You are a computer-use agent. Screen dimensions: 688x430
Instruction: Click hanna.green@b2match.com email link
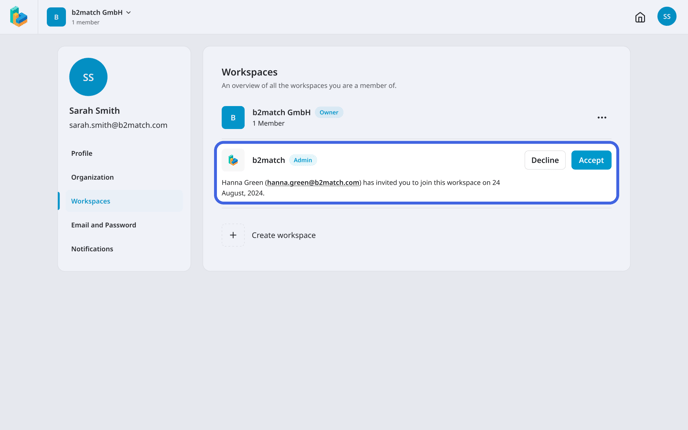(313, 183)
